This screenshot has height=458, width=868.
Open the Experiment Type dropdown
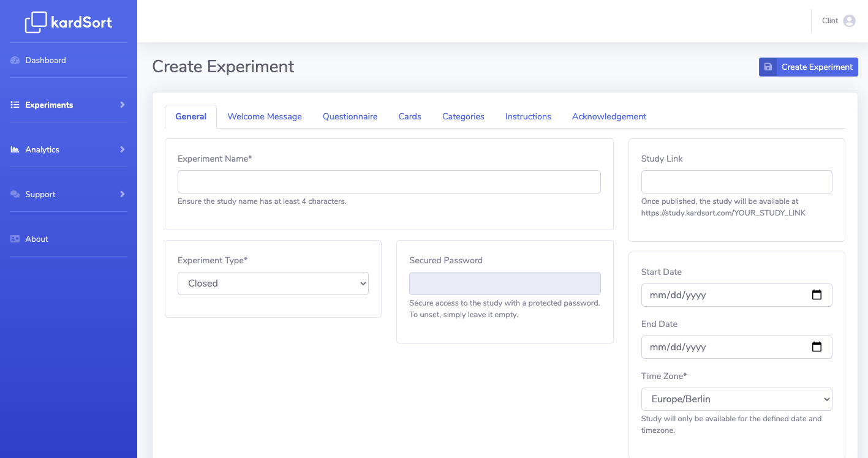[x=273, y=283]
